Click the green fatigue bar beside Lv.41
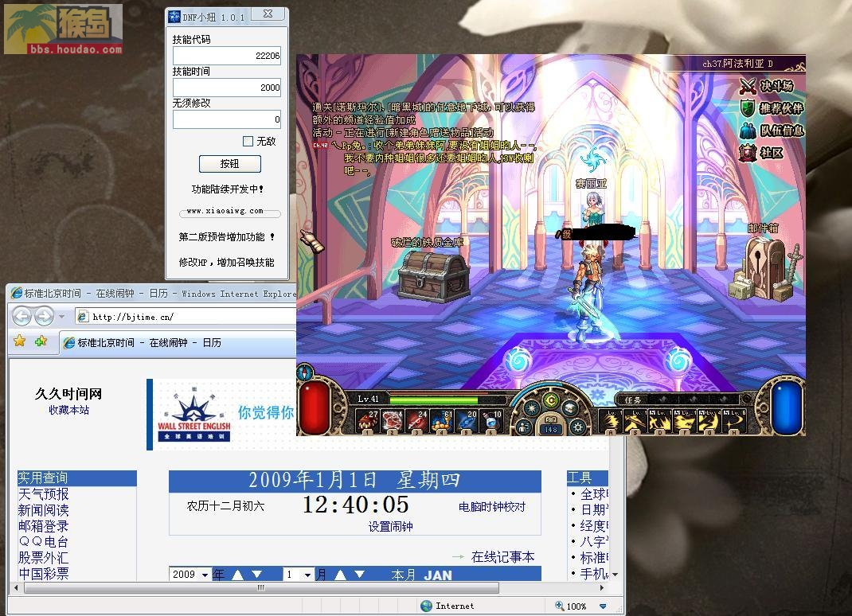Screen dimensions: 852x616 pos(434,400)
